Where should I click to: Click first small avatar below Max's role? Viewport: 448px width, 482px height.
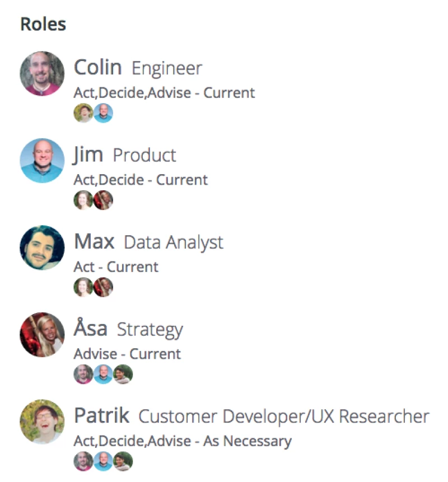(x=83, y=287)
